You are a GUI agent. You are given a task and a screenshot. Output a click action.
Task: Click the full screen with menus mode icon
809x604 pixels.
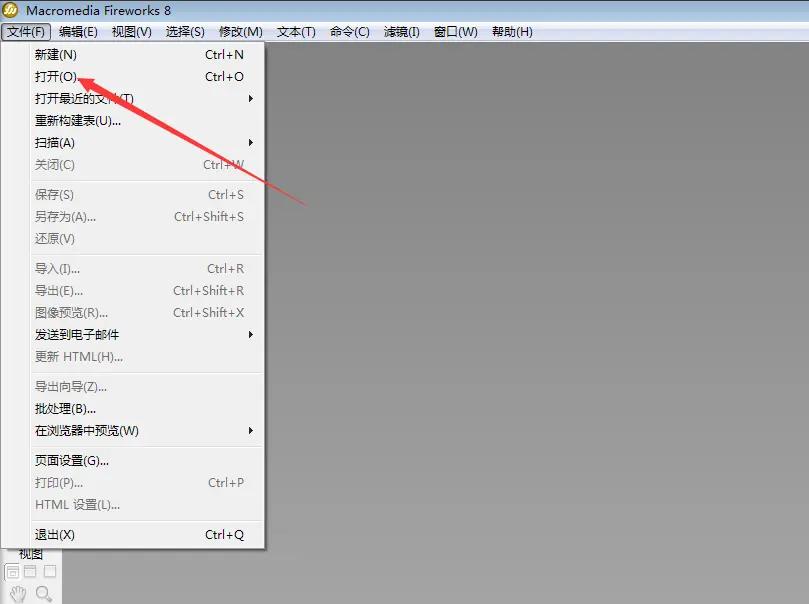point(29,570)
